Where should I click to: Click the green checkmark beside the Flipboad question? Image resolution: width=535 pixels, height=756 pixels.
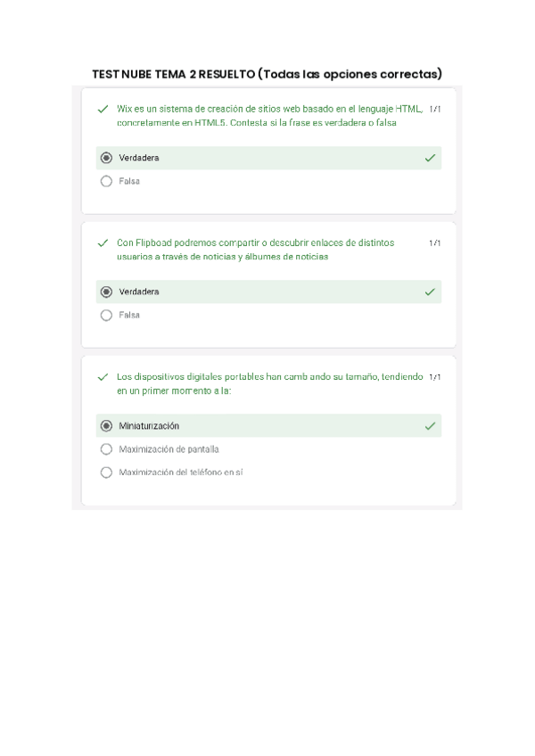point(103,242)
